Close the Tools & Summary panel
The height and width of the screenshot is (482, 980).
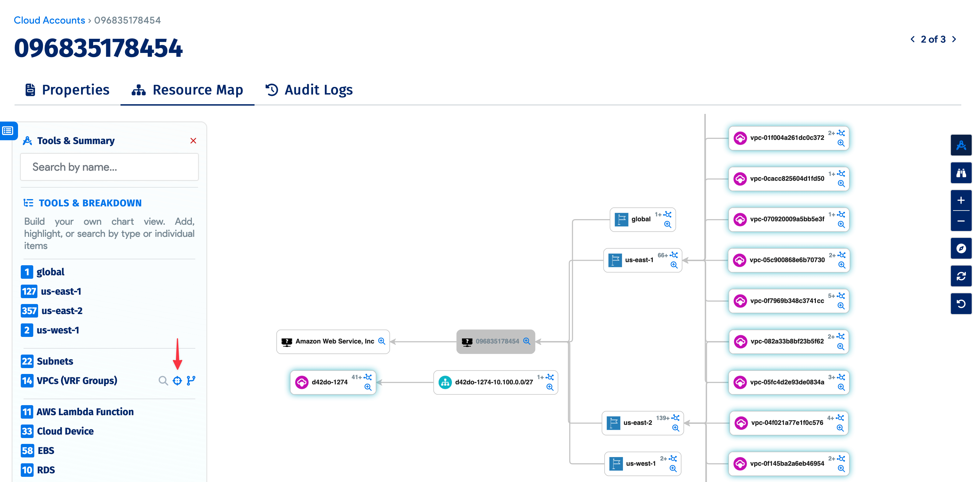click(193, 140)
